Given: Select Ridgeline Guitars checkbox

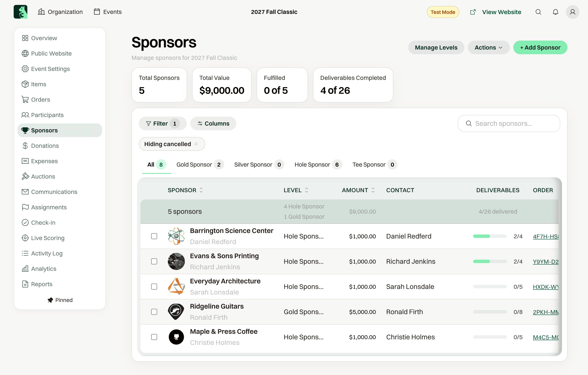Looking at the screenshot, I should [x=154, y=312].
